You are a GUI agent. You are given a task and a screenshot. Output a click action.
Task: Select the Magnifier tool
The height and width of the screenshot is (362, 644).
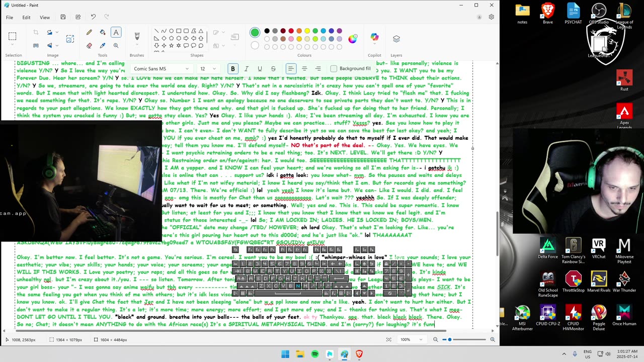[116, 45]
